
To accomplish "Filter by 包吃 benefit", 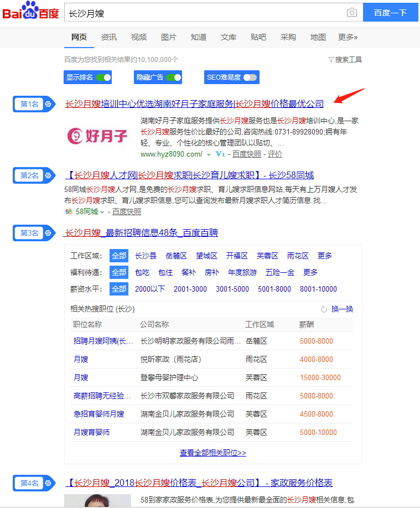I will click(x=142, y=272).
